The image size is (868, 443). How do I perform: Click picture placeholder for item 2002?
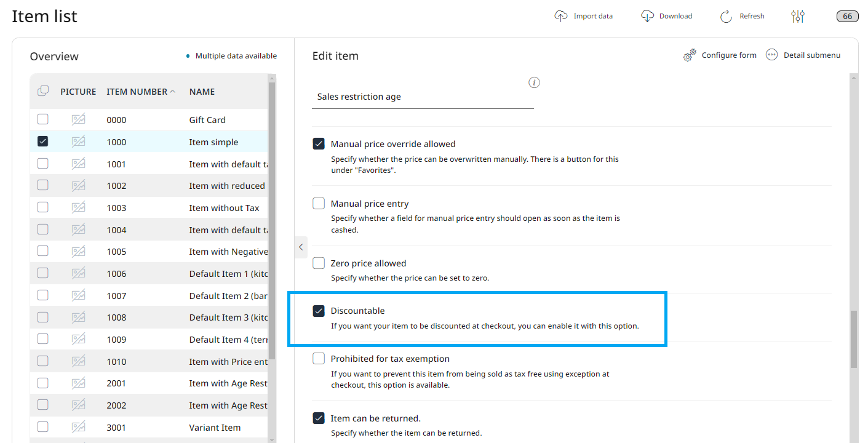pos(78,405)
